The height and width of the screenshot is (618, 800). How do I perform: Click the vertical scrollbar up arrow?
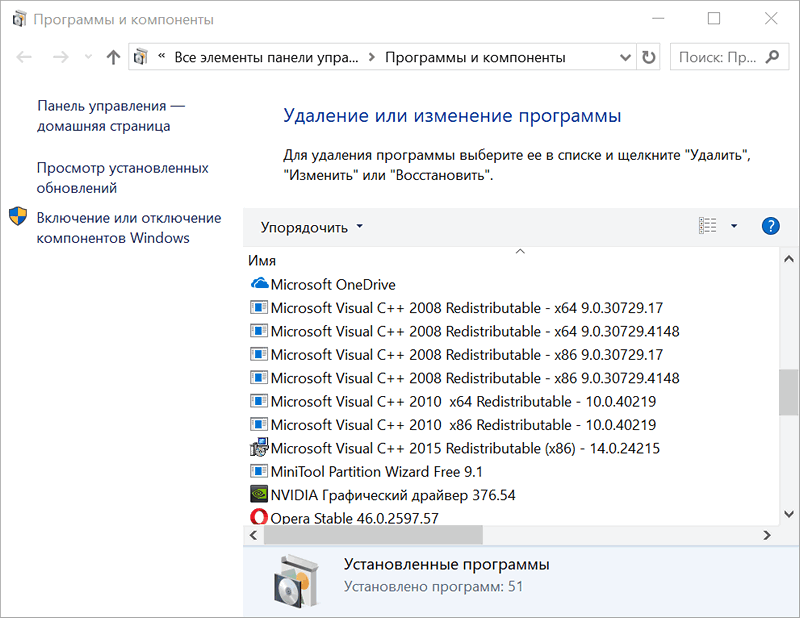pos(789,259)
